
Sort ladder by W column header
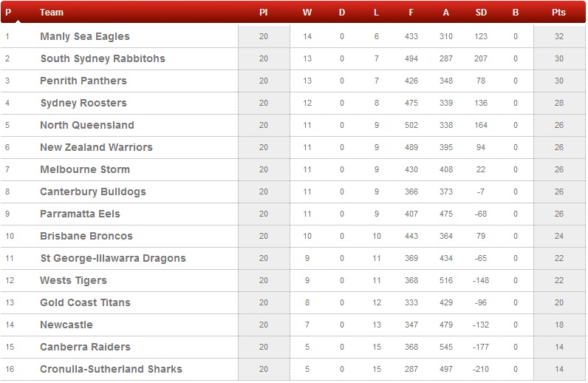tap(307, 13)
